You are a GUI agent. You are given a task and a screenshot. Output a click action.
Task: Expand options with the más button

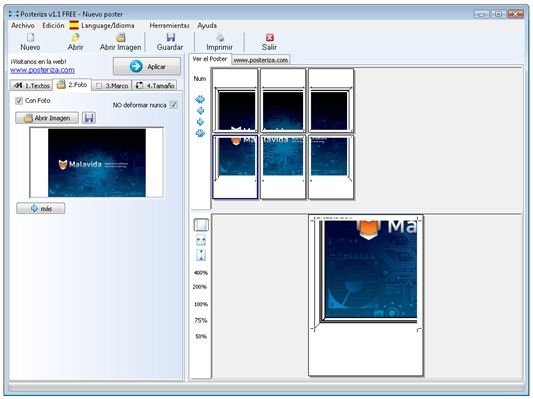41,208
